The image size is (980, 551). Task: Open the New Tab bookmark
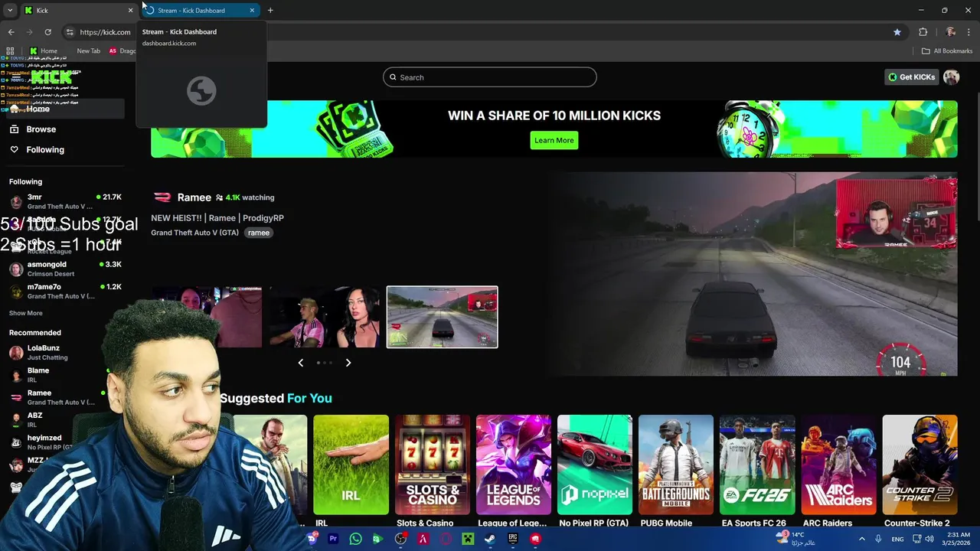coord(88,51)
